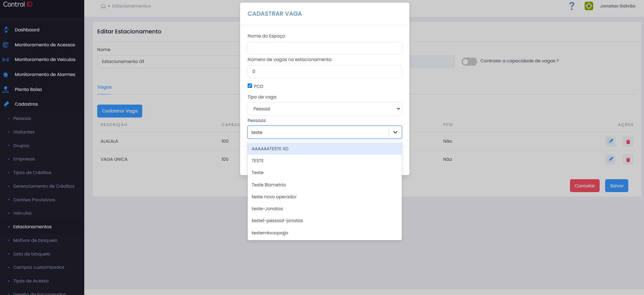Delete the VAGA UNICA row
This screenshot has height=295, width=644.
point(628,159)
